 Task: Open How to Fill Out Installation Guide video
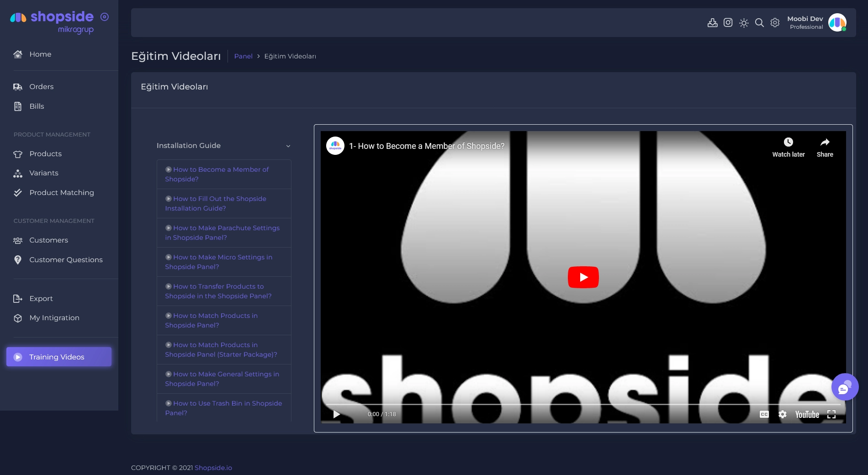224,203
